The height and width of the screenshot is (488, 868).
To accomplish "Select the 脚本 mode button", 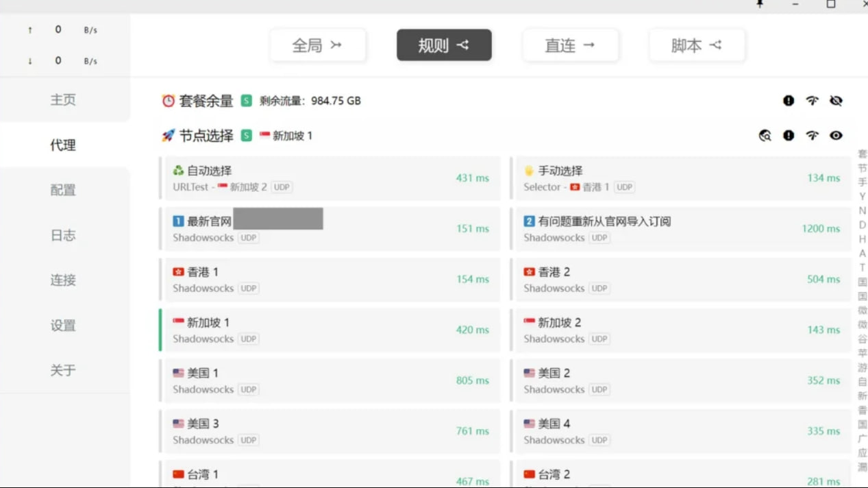I will (697, 45).
